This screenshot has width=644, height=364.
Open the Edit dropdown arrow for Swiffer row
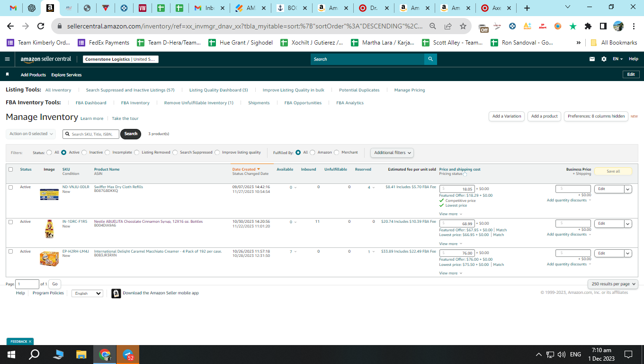pyautogui.click(x=628, y=189)
